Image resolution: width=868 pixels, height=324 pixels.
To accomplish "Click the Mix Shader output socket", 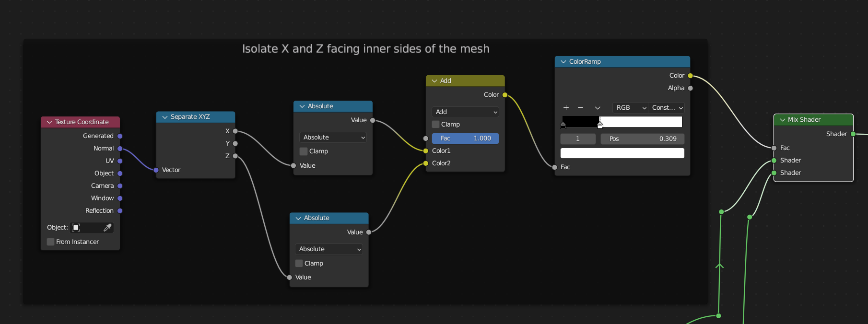I will (x=853, y=134).
